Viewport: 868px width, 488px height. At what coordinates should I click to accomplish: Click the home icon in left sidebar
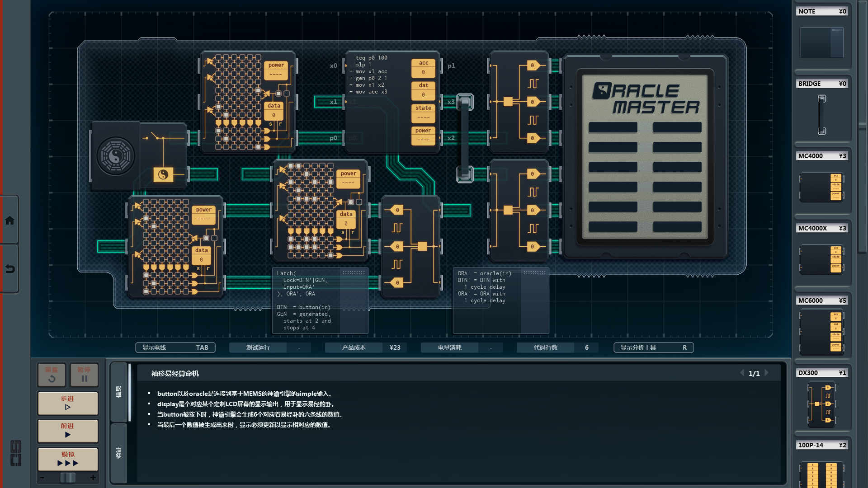[9, 221]
